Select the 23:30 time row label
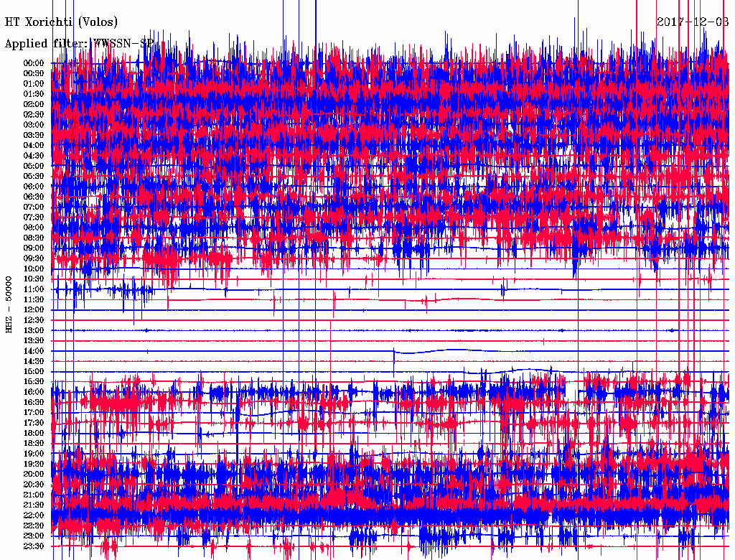This screenshot has height=560, width=735. pos(34,546)
